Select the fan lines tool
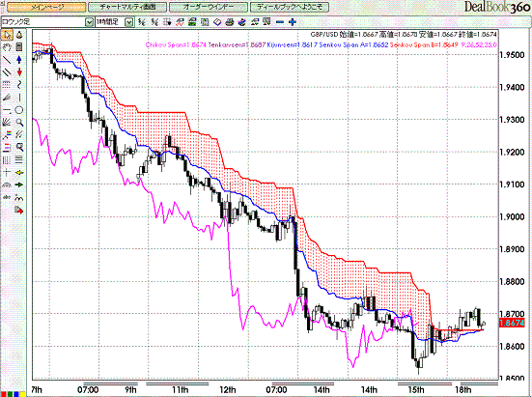The height and width of the screenshot is (397, 532). pyautogui.click(x=7, y=98)
